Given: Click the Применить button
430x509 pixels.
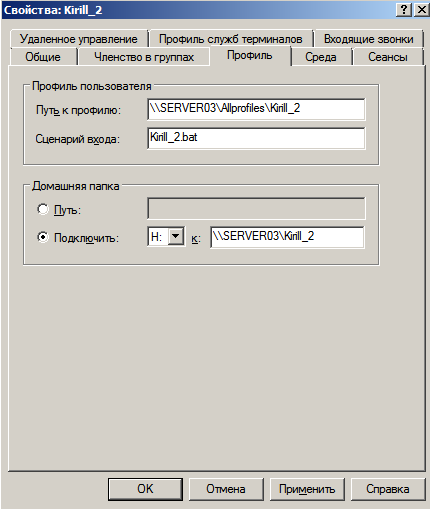Looking at the screenshot, I should click(307, 489).
